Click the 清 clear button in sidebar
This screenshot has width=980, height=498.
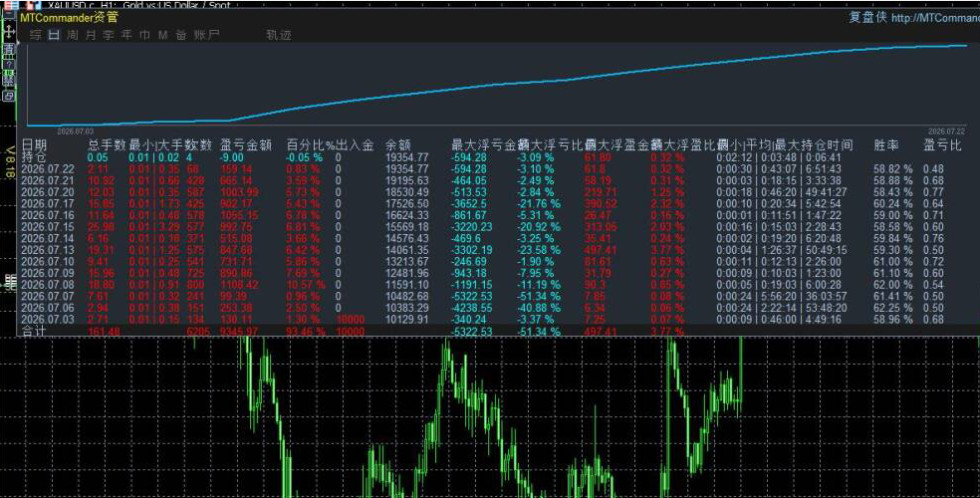9,49
